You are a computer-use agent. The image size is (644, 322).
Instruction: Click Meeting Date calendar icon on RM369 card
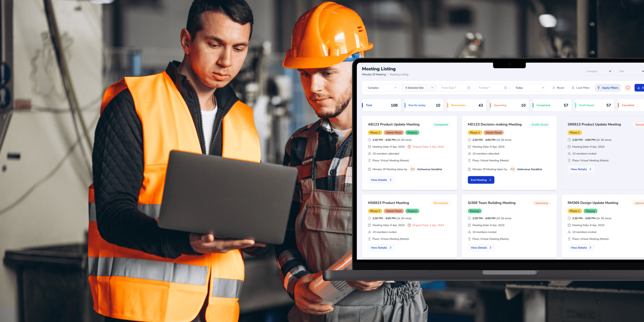coord(569,225)
